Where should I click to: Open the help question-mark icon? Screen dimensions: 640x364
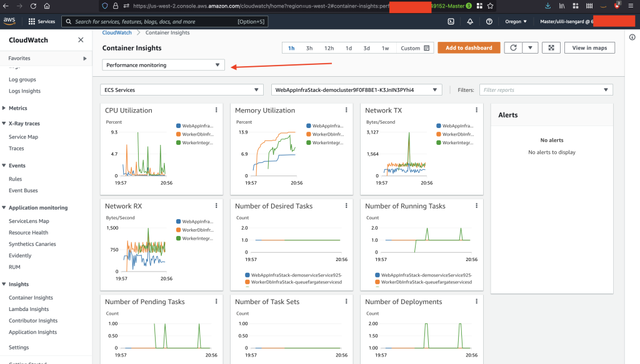coord(489,21)
